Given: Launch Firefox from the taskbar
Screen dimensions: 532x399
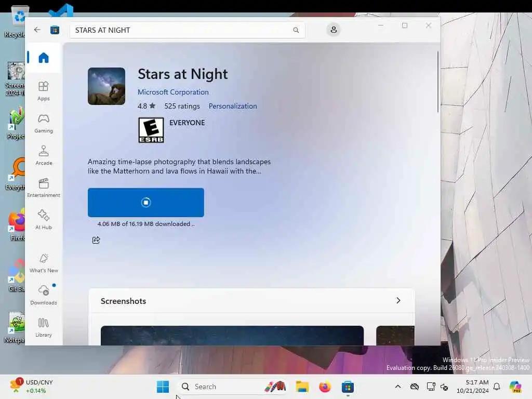Looking at the screenshot, I should tap(325, 387).
